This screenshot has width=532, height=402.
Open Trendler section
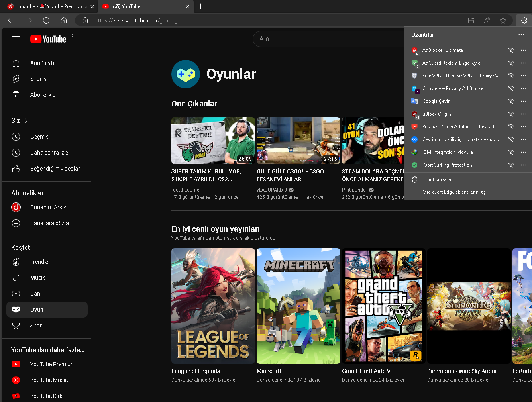47,262
